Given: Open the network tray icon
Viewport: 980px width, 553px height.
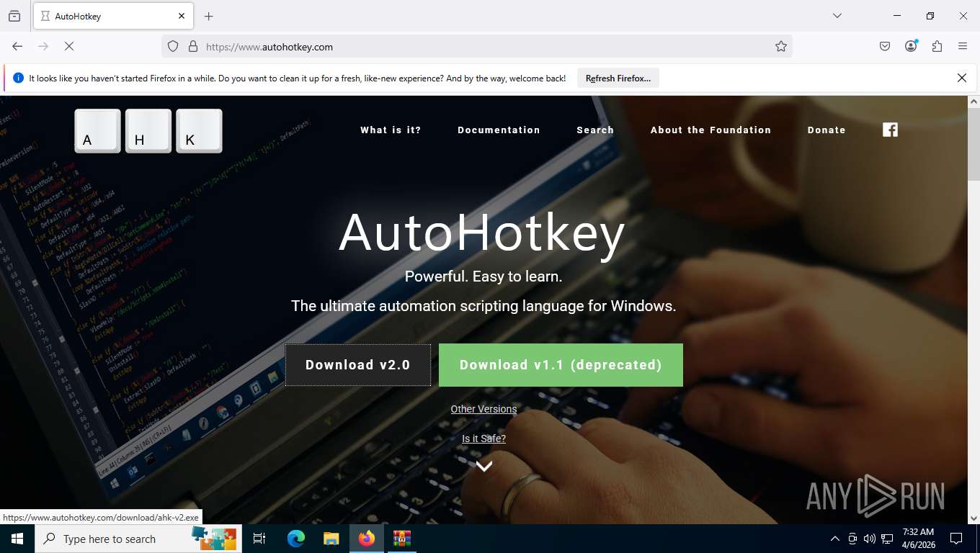Looking at the screenshot, I should (887, 539).
